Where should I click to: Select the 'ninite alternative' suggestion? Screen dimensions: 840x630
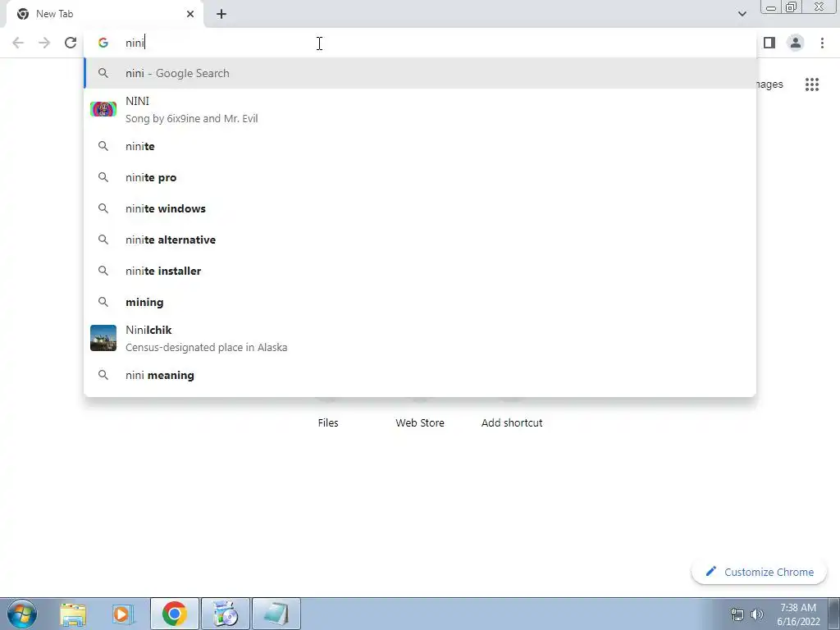(x=420, y=240)
